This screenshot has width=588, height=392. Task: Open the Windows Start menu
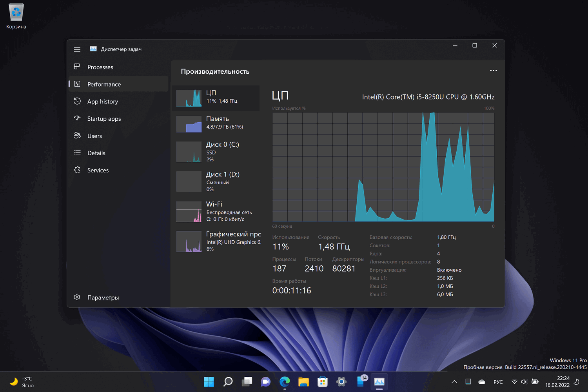(209, 381)
